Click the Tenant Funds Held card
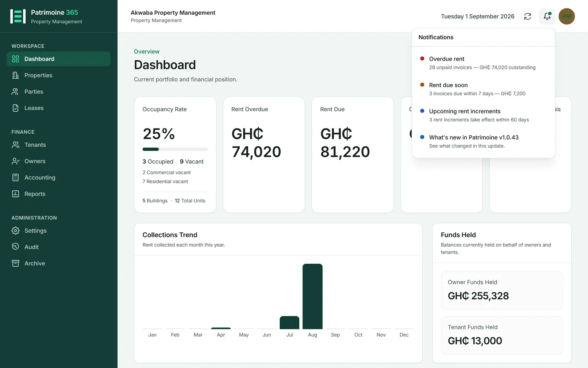Viewport: 588px width, 368px height. tap(502, 335)
